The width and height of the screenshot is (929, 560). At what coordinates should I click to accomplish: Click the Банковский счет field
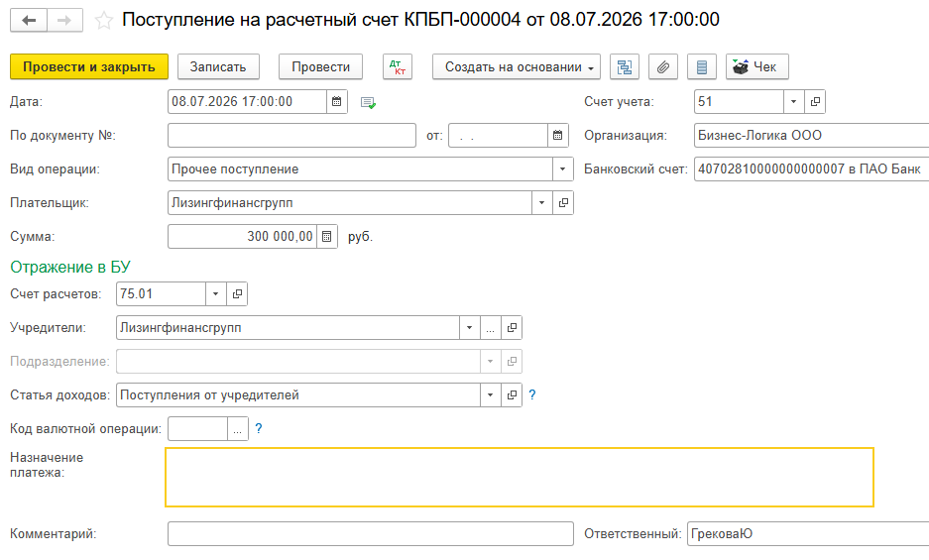tap(812, 169)
